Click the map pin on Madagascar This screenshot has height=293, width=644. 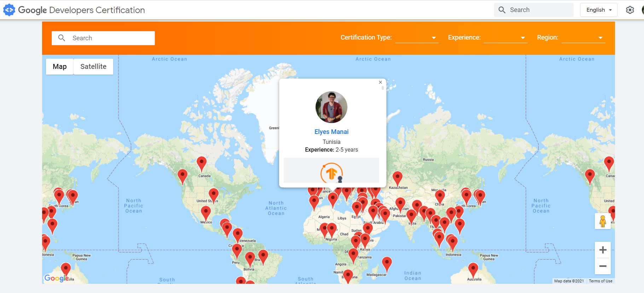tap(387, 265)
